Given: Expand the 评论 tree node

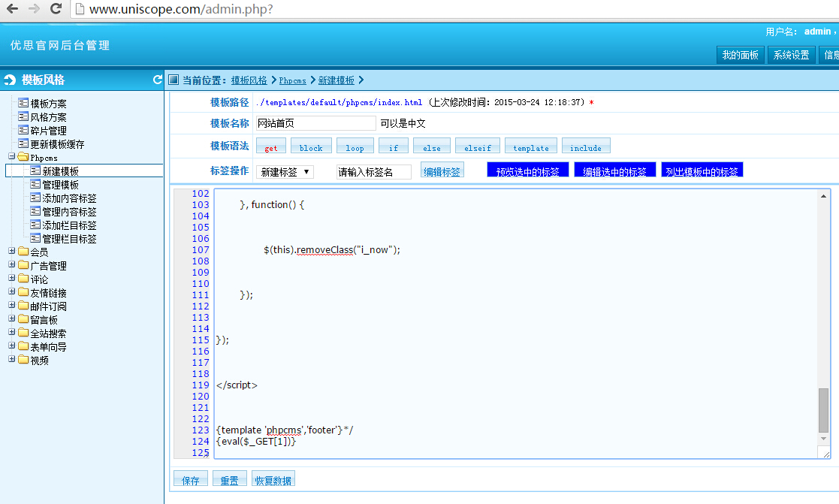Looking at the screenshot, I should tap(12, 278).
